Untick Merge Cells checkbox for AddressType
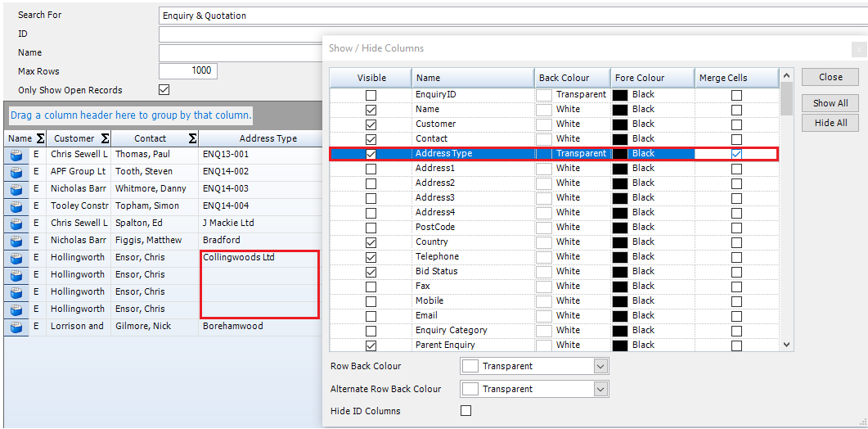Screen dimensions: 868x429 point(736,154)
